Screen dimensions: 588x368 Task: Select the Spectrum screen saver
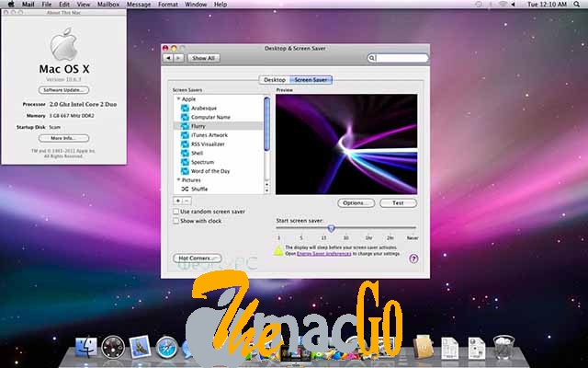click(x=219, y=162)
